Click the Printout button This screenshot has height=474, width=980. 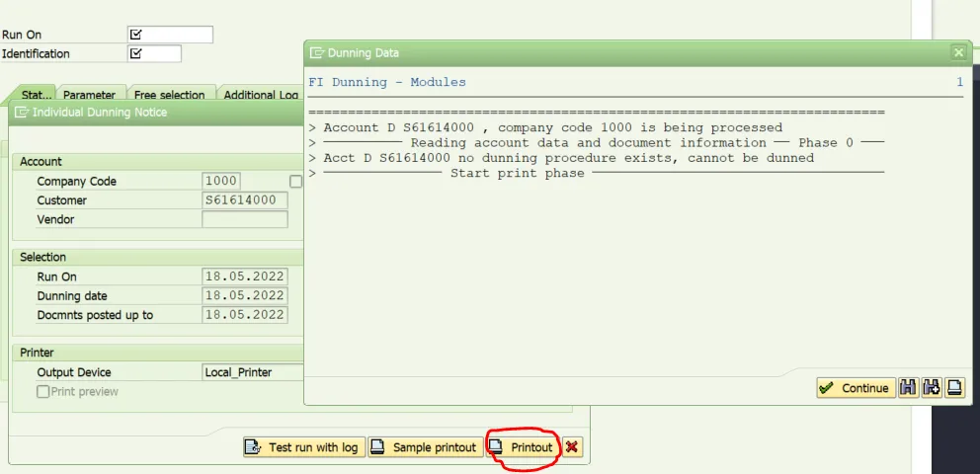click(524, 447)
